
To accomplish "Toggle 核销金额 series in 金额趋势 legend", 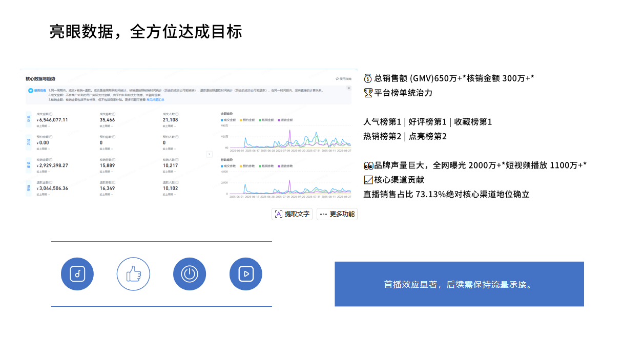I will click(x=266, y=120).
